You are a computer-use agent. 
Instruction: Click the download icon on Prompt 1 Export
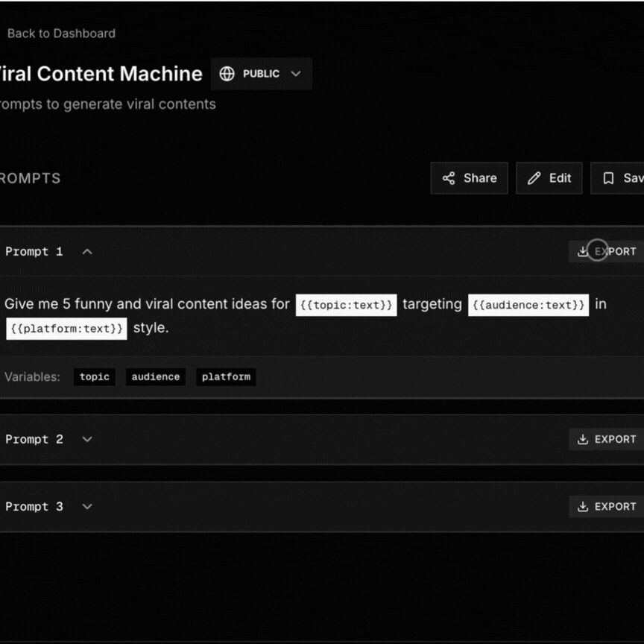[584, 251]
